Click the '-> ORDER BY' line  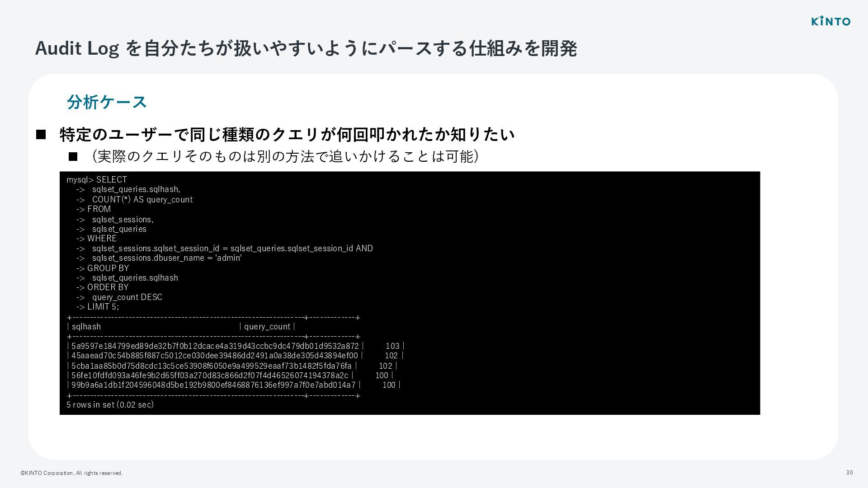click(x=102, y=287)
